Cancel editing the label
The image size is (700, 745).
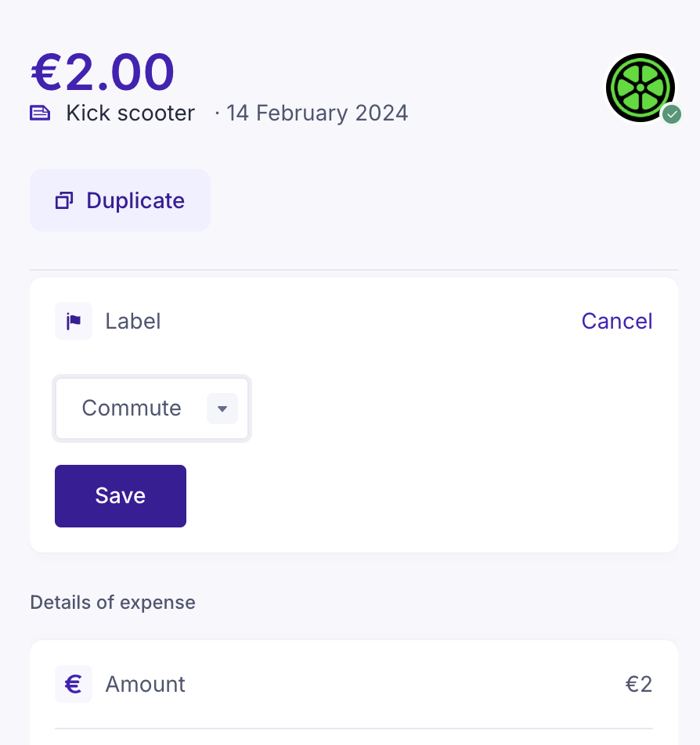pos(617,321)
